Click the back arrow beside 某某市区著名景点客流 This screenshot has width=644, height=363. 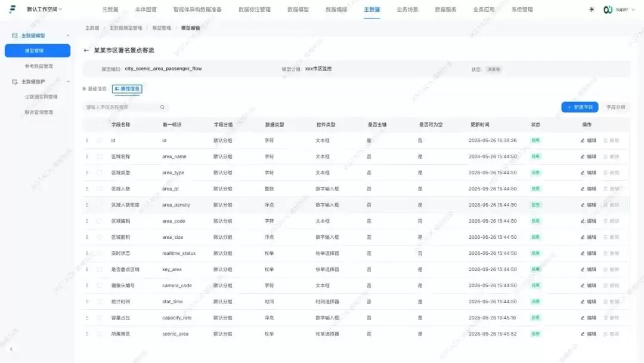[x=86, y=51]
